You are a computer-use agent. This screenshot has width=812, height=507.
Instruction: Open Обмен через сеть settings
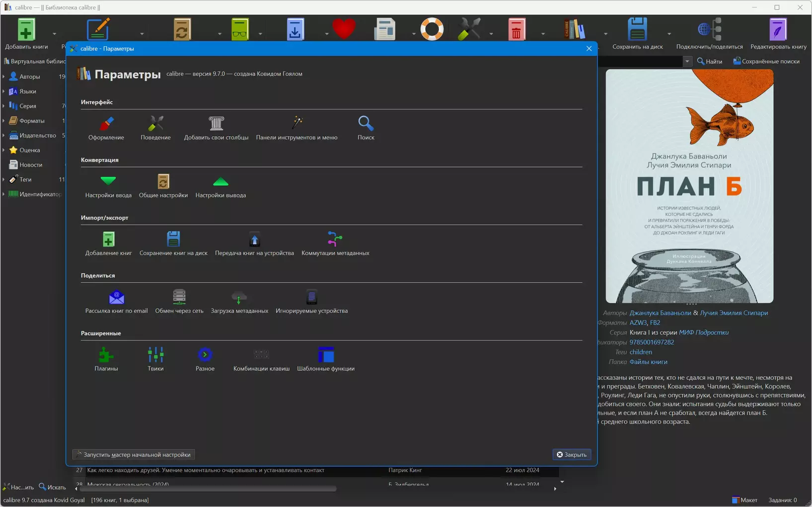pos(179,301)
